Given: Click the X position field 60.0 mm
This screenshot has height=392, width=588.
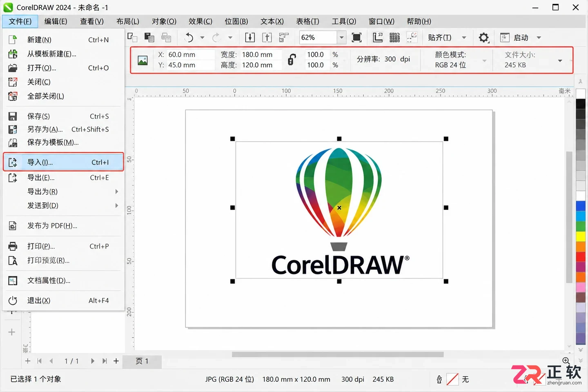Looking at the screenshot, I should (x=190, y=54).
